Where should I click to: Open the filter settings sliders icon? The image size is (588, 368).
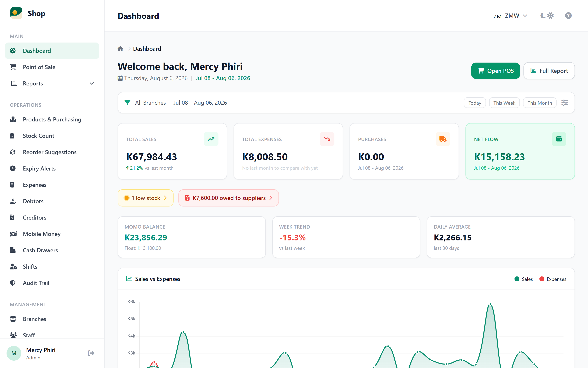565,103
